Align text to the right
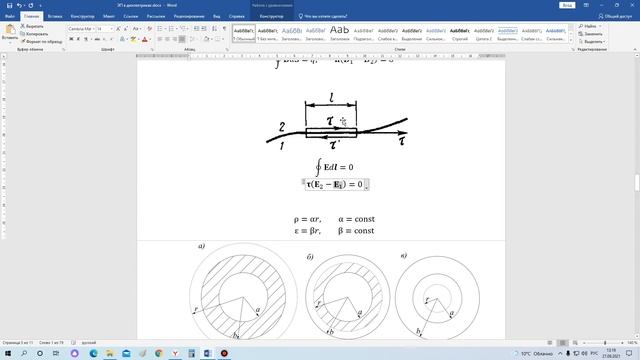The width and height of the screenshot is (640, 360). tap(175, 39)
